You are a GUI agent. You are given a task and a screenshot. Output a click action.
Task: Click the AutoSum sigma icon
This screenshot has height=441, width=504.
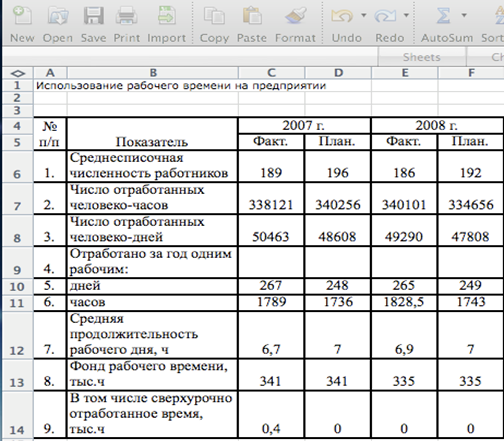(443, 15)
